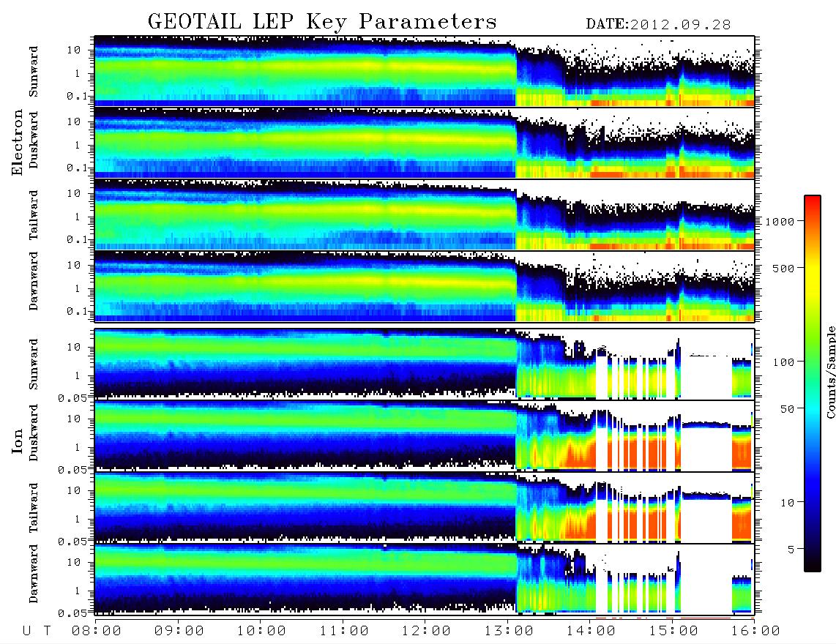Click the "09:00" time tick label
This screenshot has width=836, height=644.
[179, 631]
